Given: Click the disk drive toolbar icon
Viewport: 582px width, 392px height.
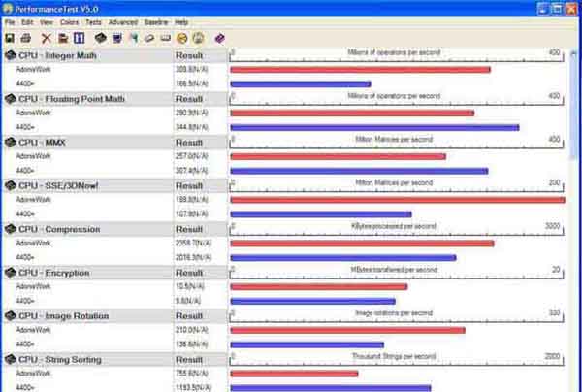Looking at the screenshot, I should coord(166,38).
